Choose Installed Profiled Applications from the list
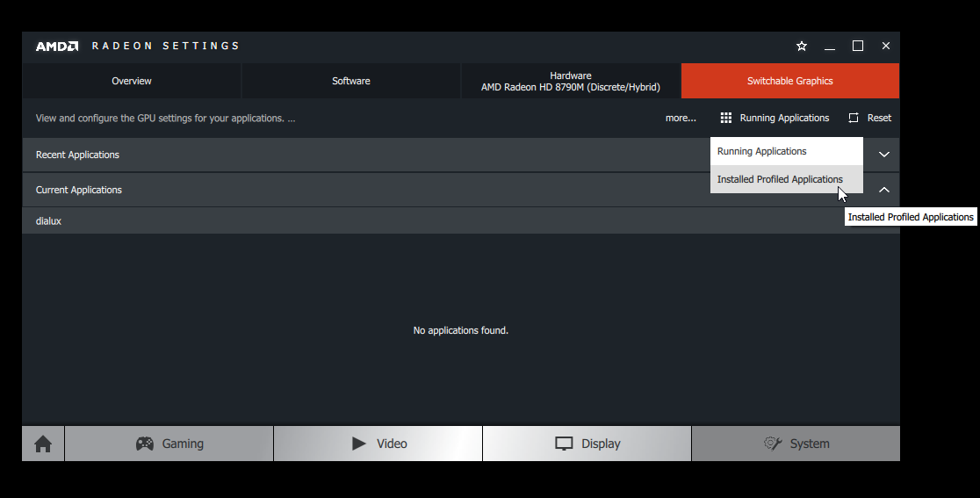 click(786, 179)
